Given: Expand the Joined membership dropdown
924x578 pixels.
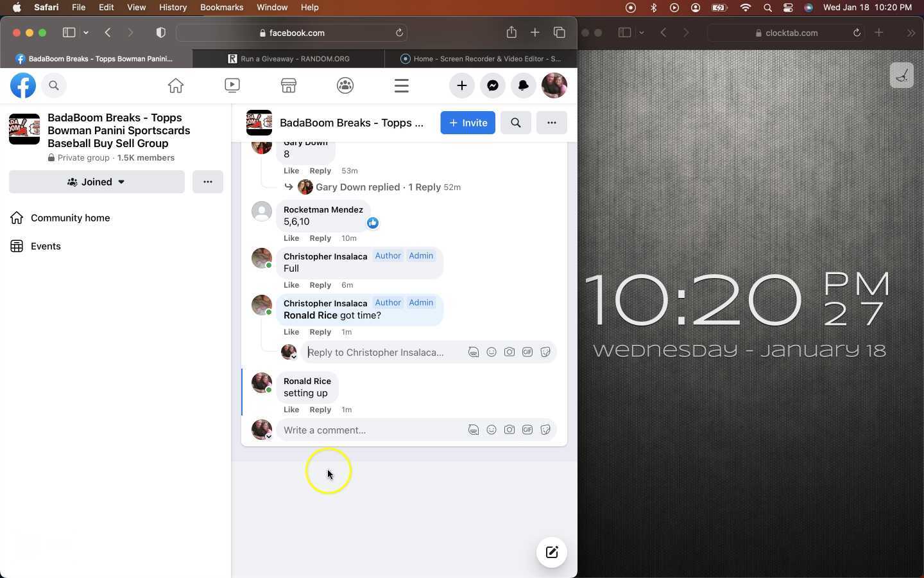Looking at the screenshot, I should point(97,182).
